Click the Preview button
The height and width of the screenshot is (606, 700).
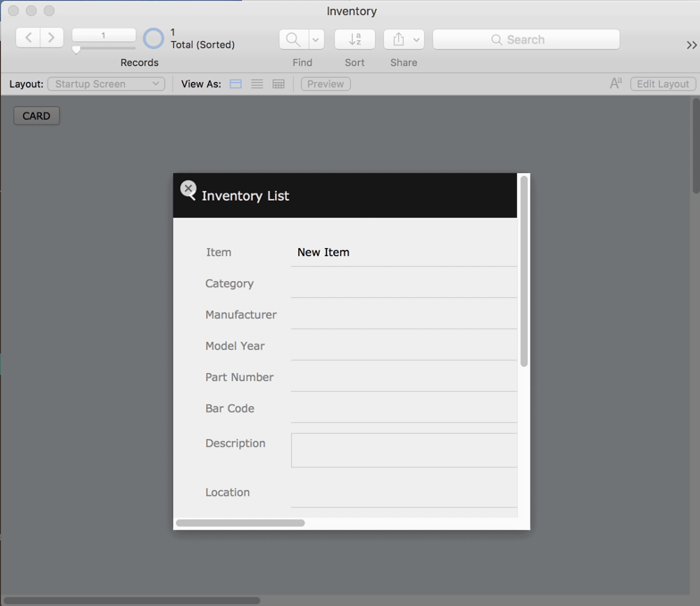(x=325, y=84)
